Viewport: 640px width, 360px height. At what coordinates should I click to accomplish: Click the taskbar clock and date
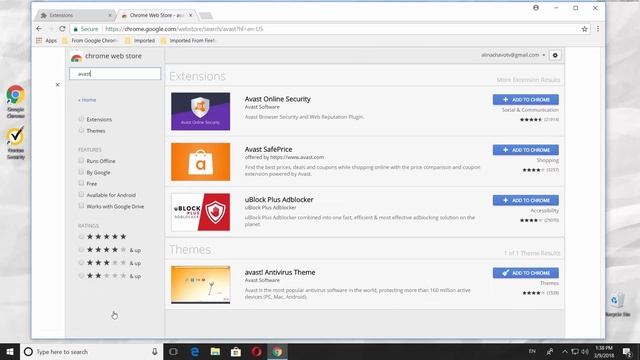[x=604, y=351]
